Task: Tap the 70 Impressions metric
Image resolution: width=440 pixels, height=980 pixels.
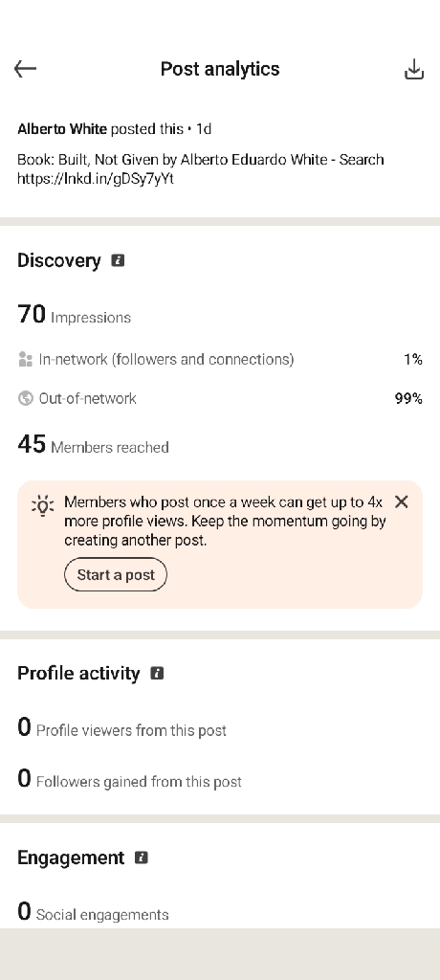Action: click(75, 314)
